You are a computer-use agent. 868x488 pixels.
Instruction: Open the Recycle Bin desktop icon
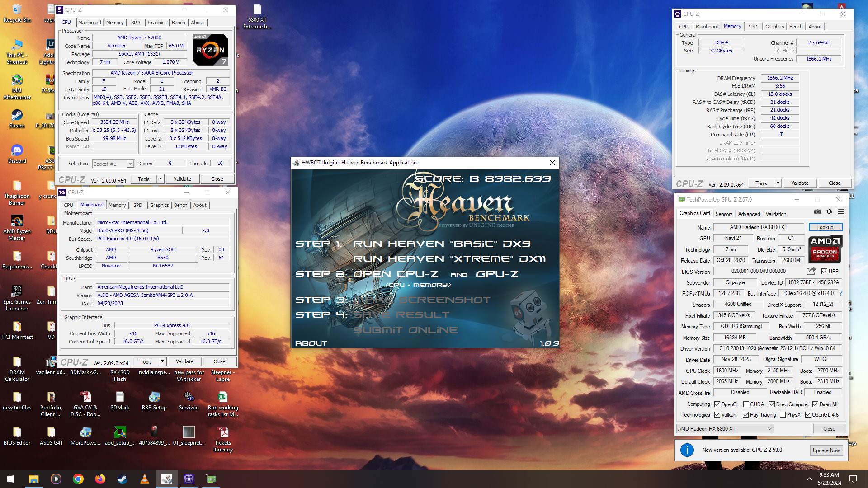[17, 14]
